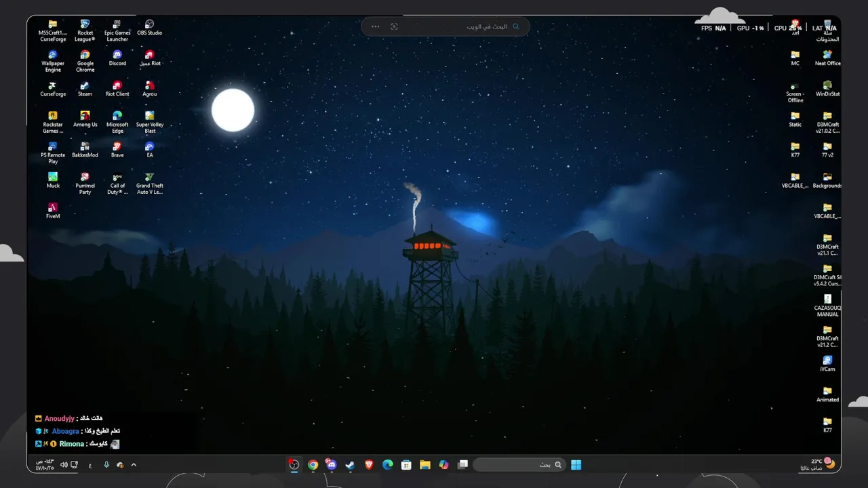Select the Screen - Offline file icon
Screen dimensions: 868x488
coord(795,92)
